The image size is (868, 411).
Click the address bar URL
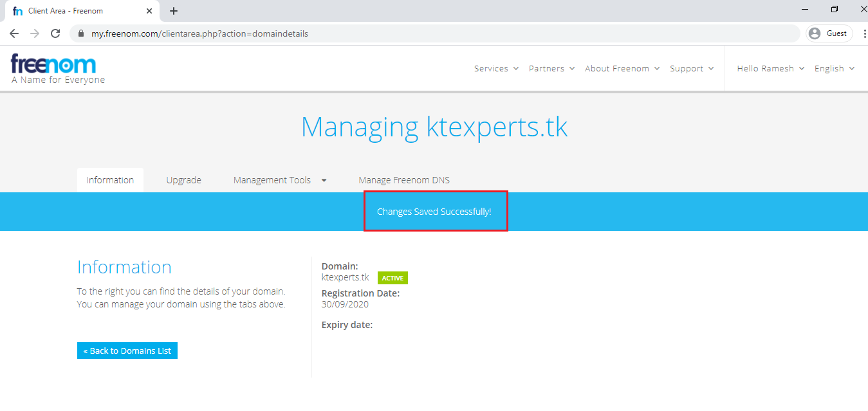[199, 33]
